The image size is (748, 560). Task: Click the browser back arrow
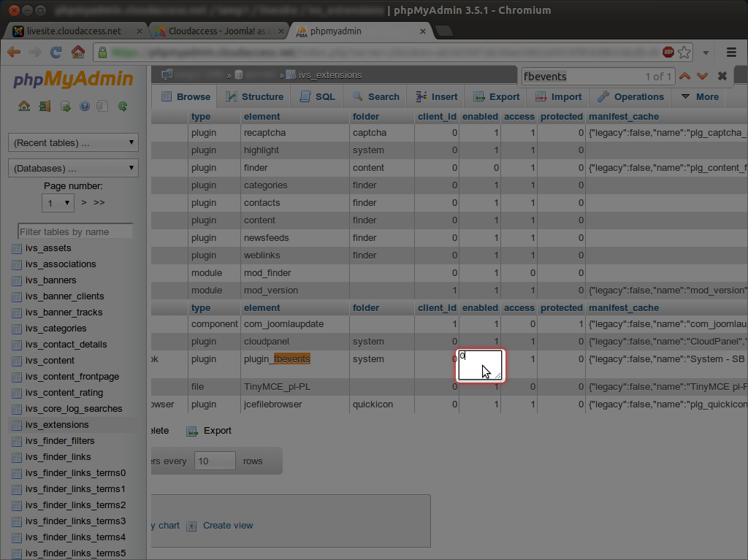click(14, 52)
